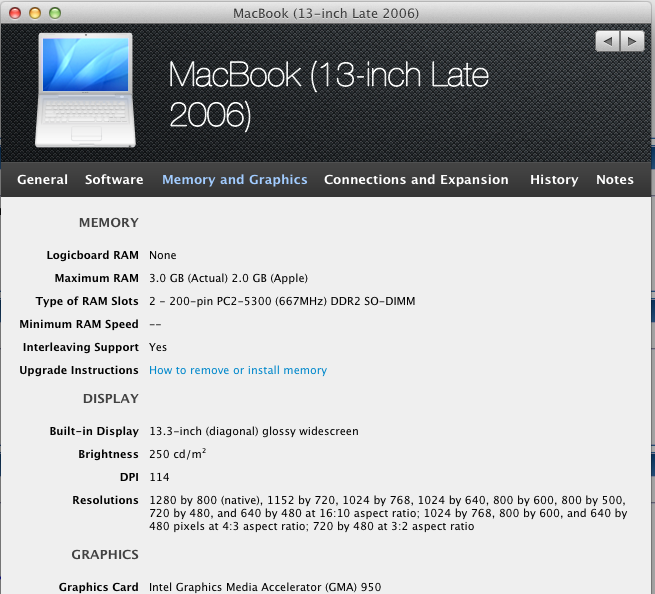Click the 'Built-in Display' label

[x=94, y=431]
